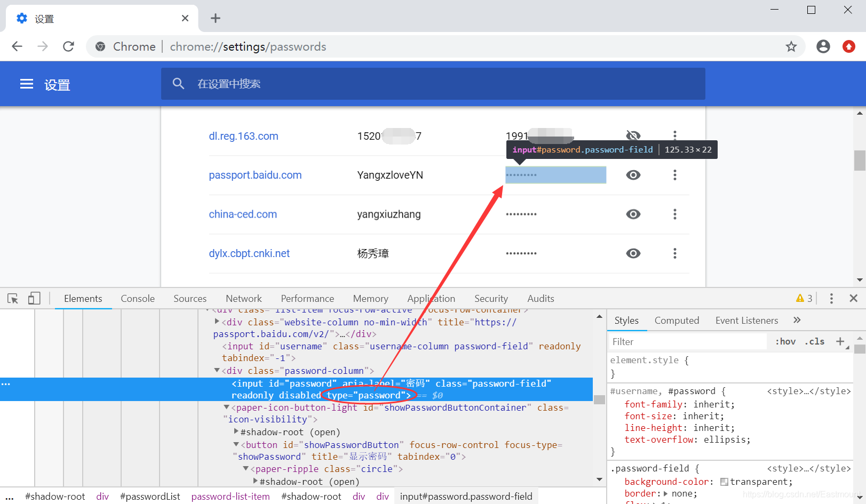Reload the settings page
Screen dimensions: 866x504
pos(68,47)
